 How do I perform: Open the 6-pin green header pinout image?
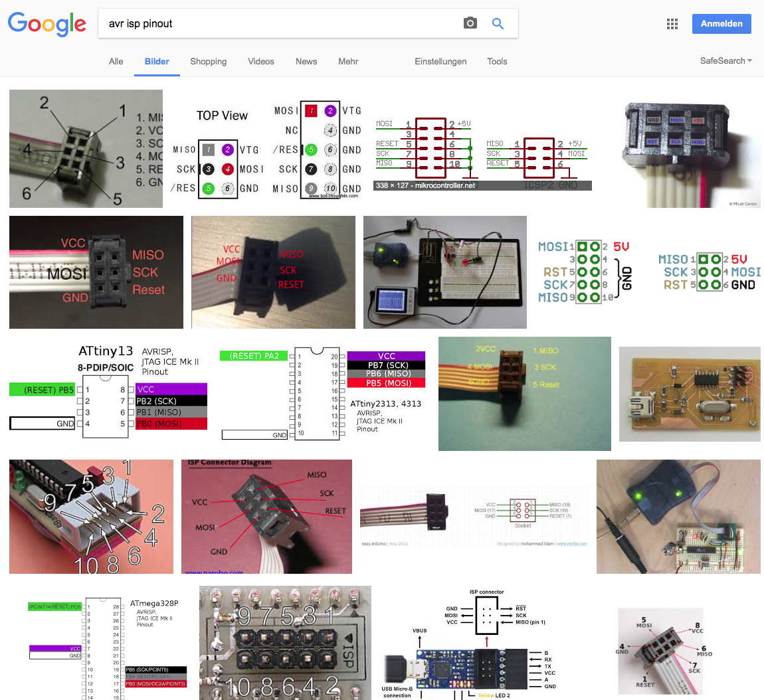(709, 272)
